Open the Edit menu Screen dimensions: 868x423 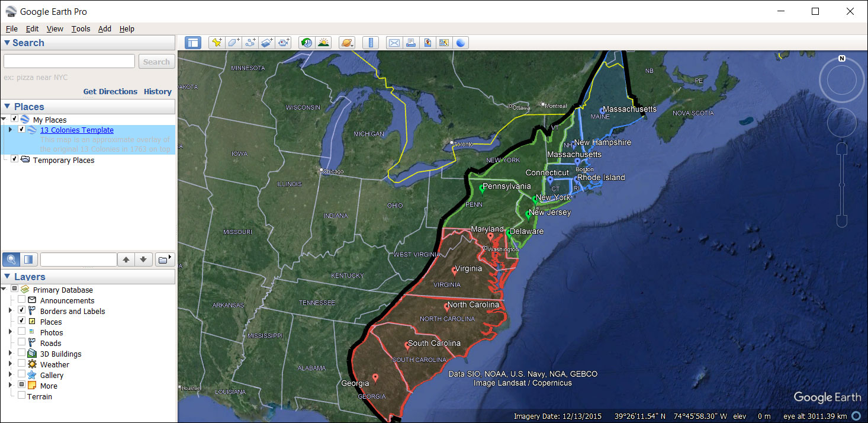click(32, 28)
